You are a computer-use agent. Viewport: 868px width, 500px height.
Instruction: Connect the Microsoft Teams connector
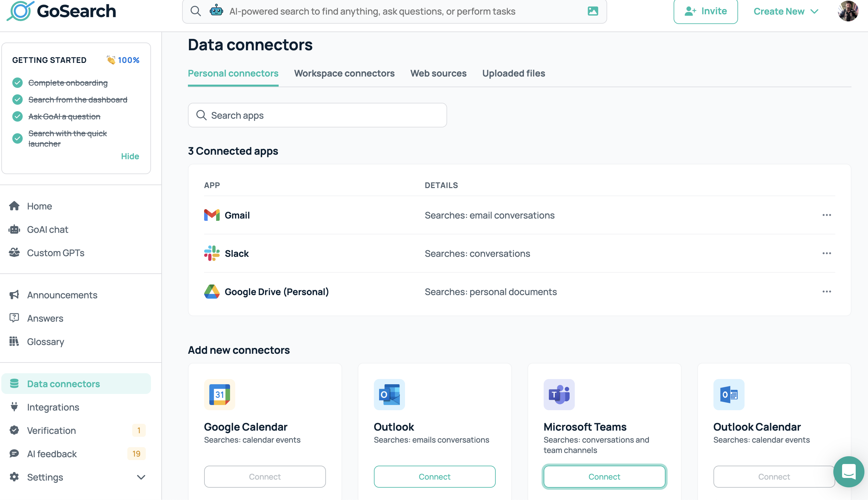[604, 477]
